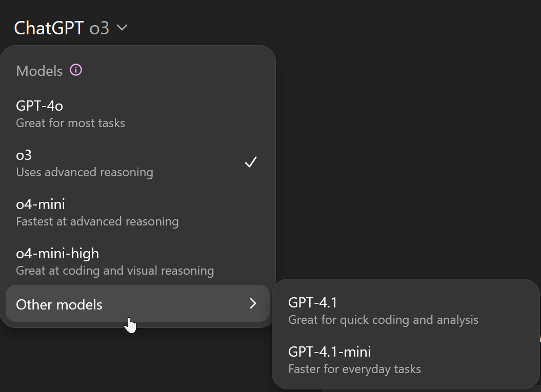541x392 pixels.
Task: Click "Great for most tasks" description
Action: [x=70, y=123]
